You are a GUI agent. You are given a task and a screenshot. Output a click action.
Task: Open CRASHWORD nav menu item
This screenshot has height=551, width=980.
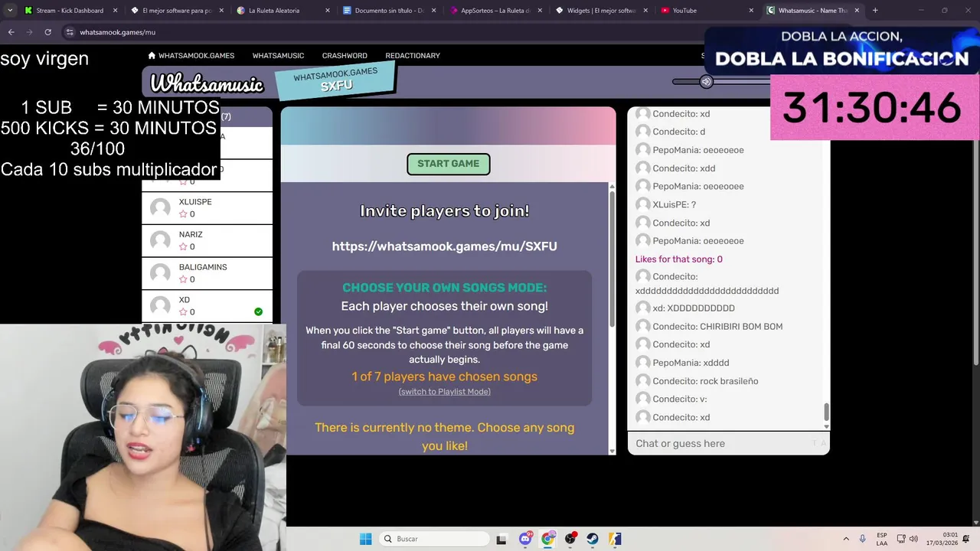pyautogui.click(x=345, y=56)
